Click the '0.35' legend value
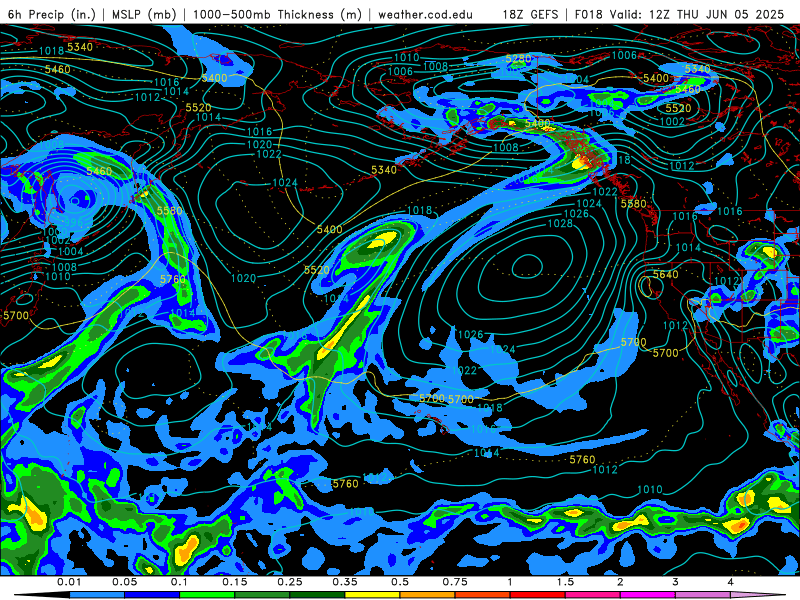The width and height of the screenshot is (800, 600). click(x=345, y=582)
